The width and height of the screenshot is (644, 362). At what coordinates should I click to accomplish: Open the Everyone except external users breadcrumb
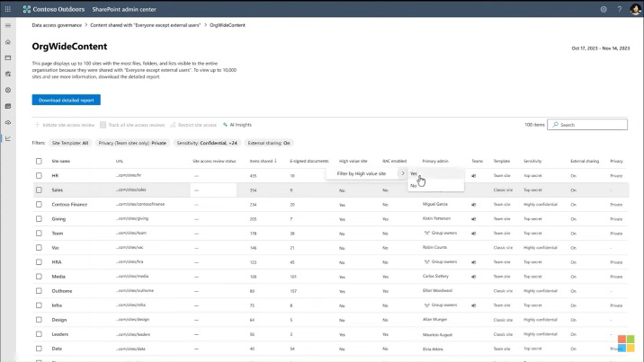click(x=146, y=25)
